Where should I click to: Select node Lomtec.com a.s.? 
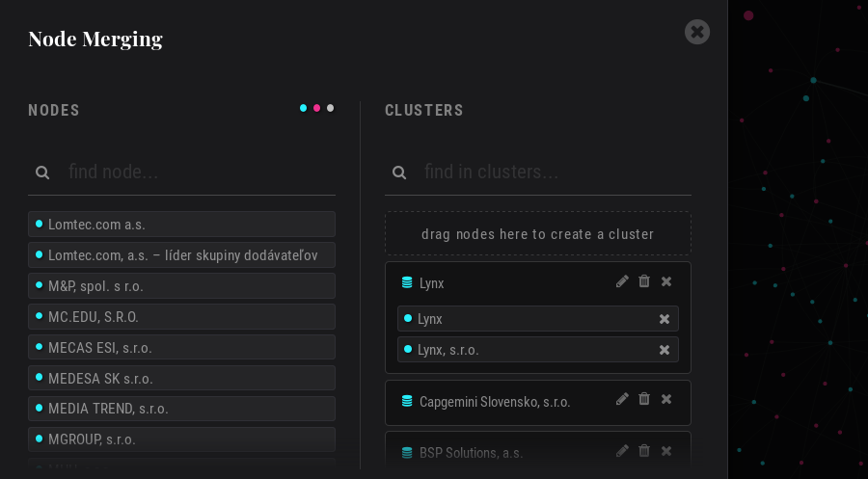tap(181, 224)
